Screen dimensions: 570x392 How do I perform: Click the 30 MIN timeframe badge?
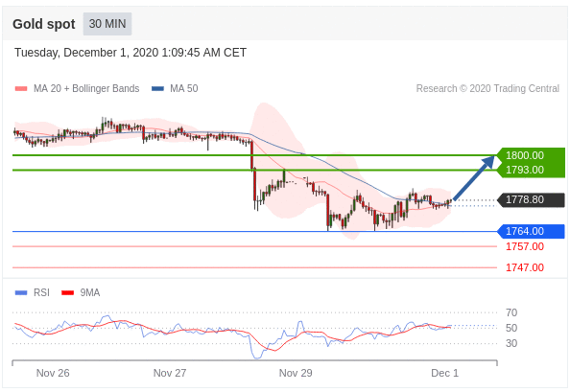pos(107,24)
